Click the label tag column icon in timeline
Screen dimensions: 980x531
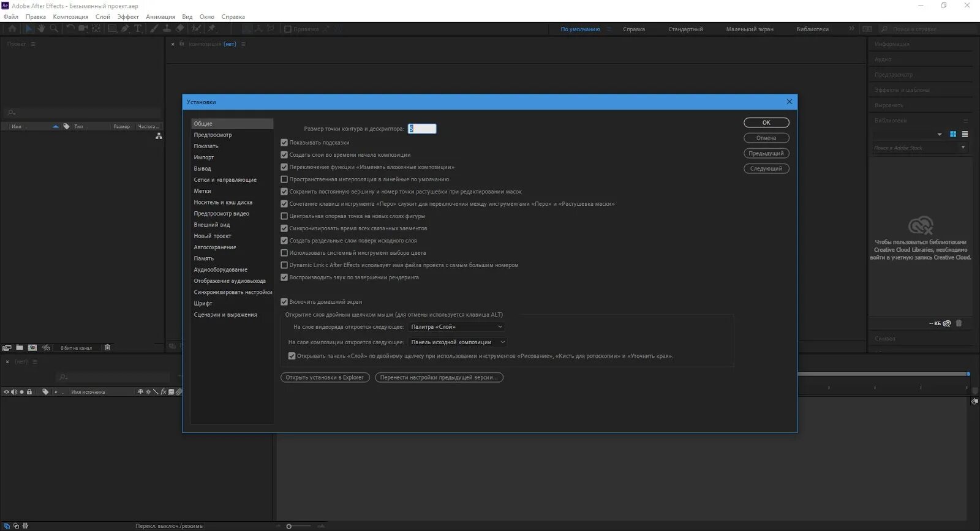coord(45,392)
